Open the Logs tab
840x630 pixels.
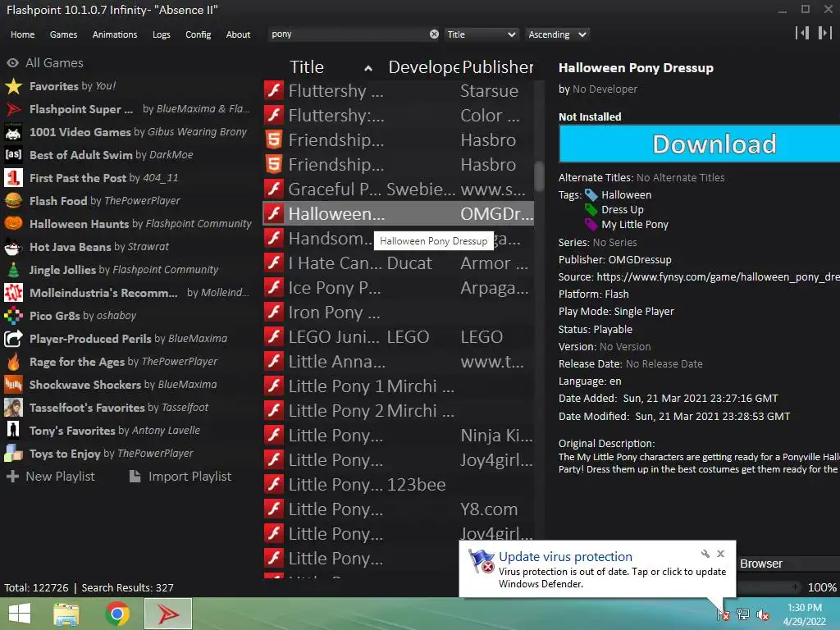[162, 34]
